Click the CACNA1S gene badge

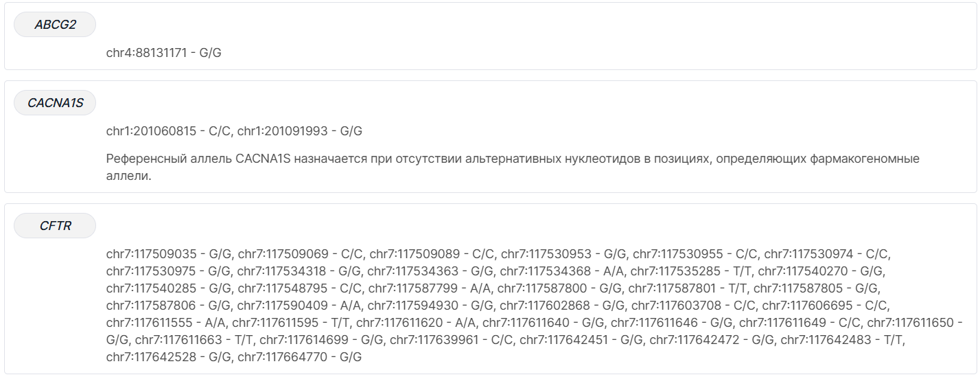pyautogui.click(x=55, y=103)
